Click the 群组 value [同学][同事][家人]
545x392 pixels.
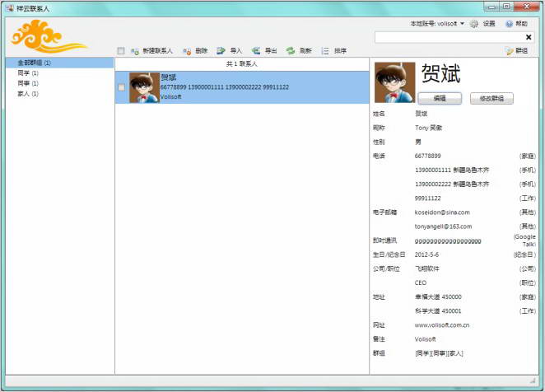(x=439, y=353)
